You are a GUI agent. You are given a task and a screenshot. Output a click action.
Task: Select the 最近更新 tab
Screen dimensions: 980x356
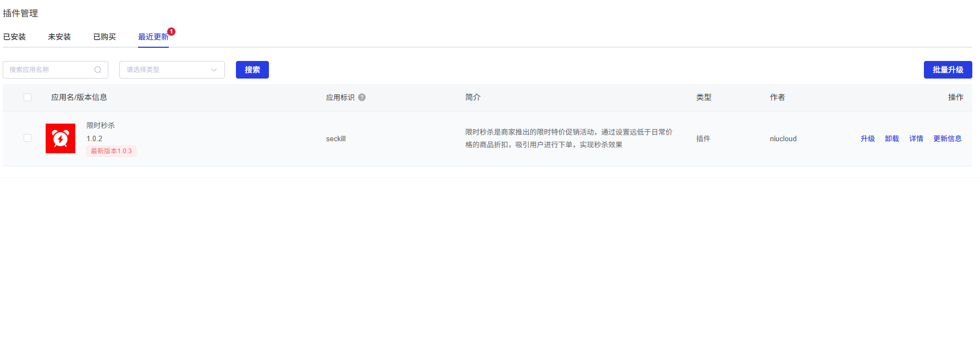click(x=153, y=37)
